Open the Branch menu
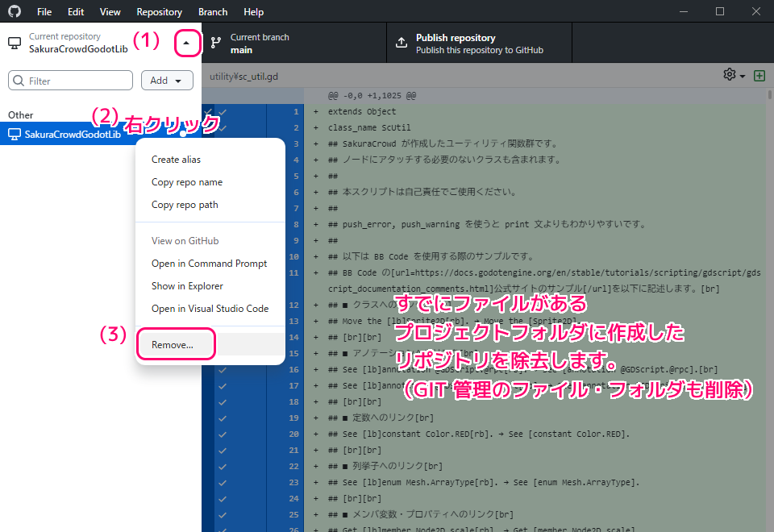774x532 pixels. pyautogui.click(x=213, y=12)
